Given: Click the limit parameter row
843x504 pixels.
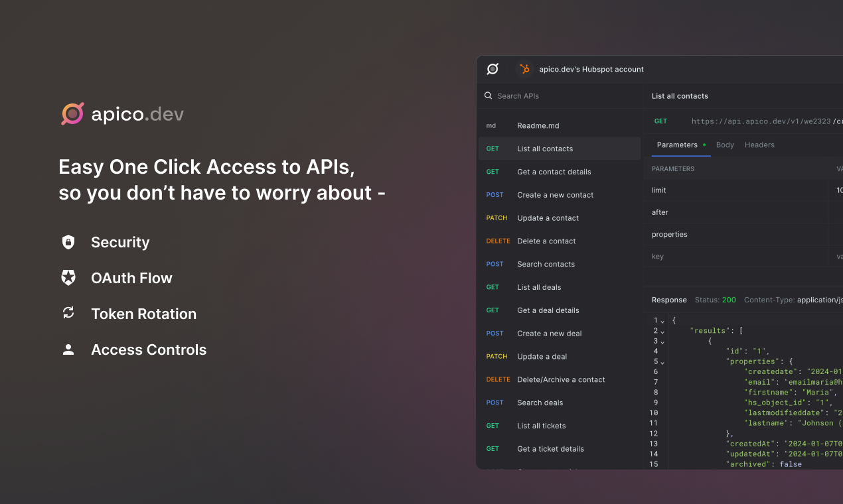Looking at the screenshot, I should click(x=743, y=190).
